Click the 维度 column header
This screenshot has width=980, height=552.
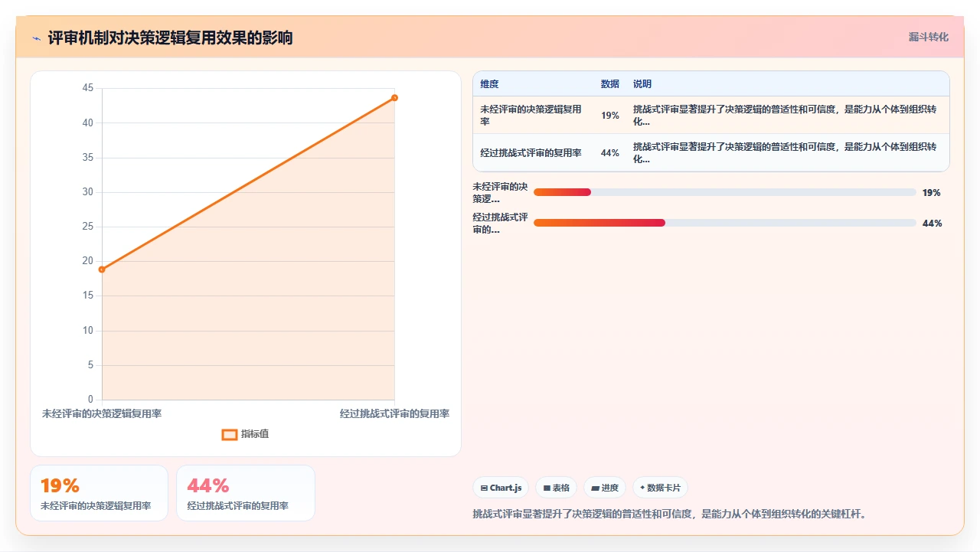click(x=489, y=84)
